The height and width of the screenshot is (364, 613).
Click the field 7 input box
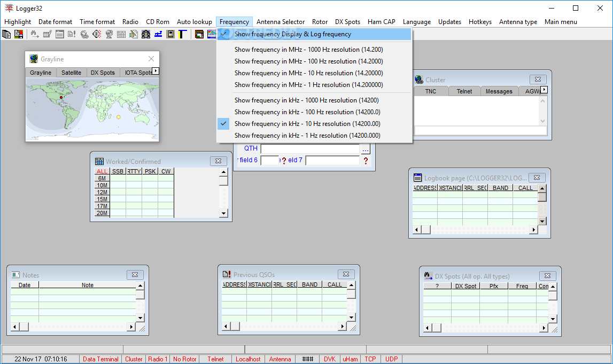coord(332,161)
